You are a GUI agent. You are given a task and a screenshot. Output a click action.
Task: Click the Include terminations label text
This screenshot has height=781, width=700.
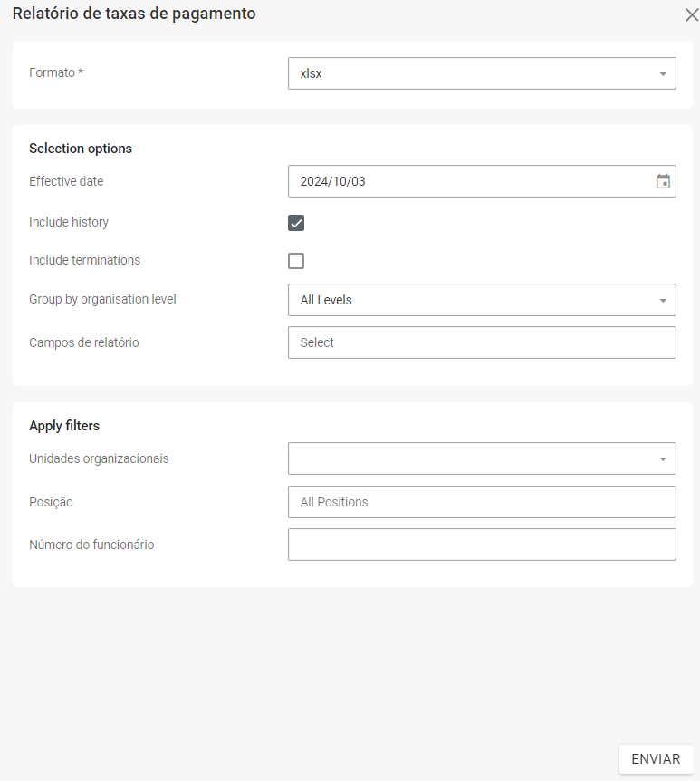[x=84, y=260]
